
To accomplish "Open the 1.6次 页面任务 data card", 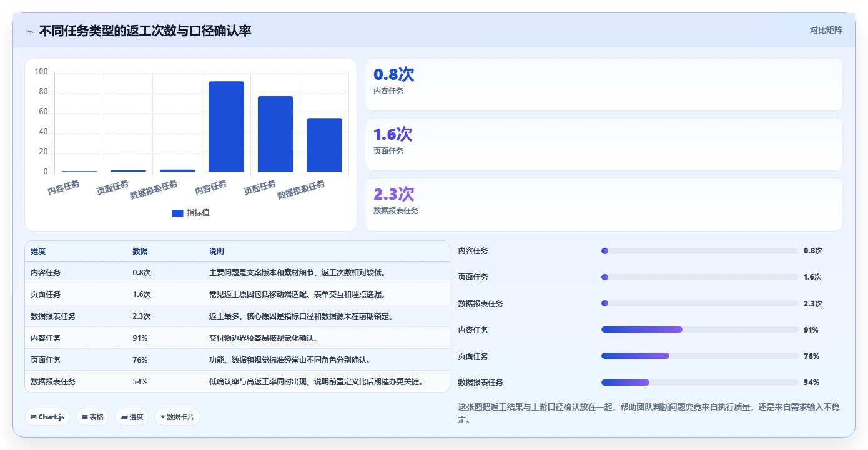I will coord(604,144).
